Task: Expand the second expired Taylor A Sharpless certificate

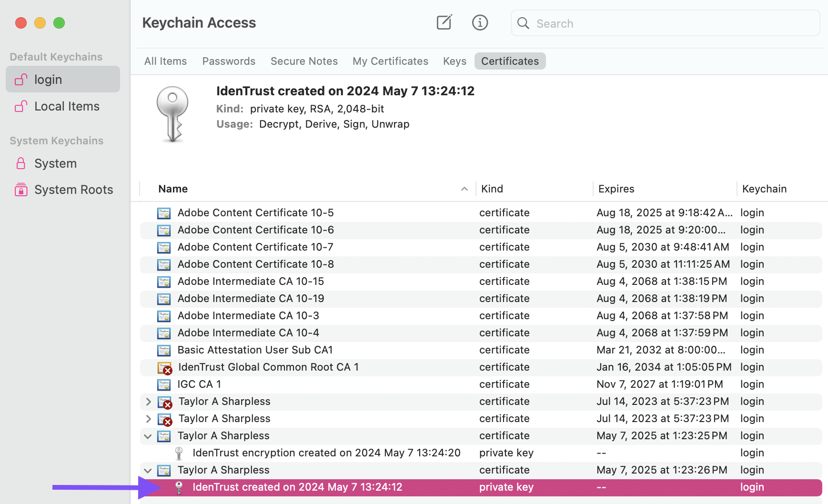Action: tap(148, 419)
